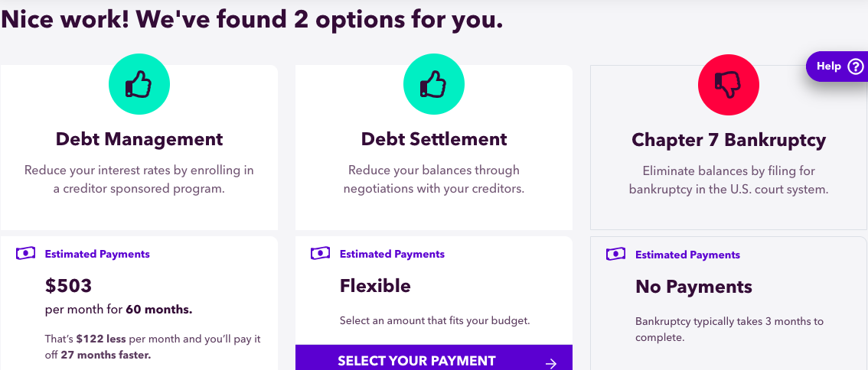Click the Chapter 7 Bankruptcy thumbs-down icon
The height and width of the screenshot is (370, 868).
coord(729,85)
